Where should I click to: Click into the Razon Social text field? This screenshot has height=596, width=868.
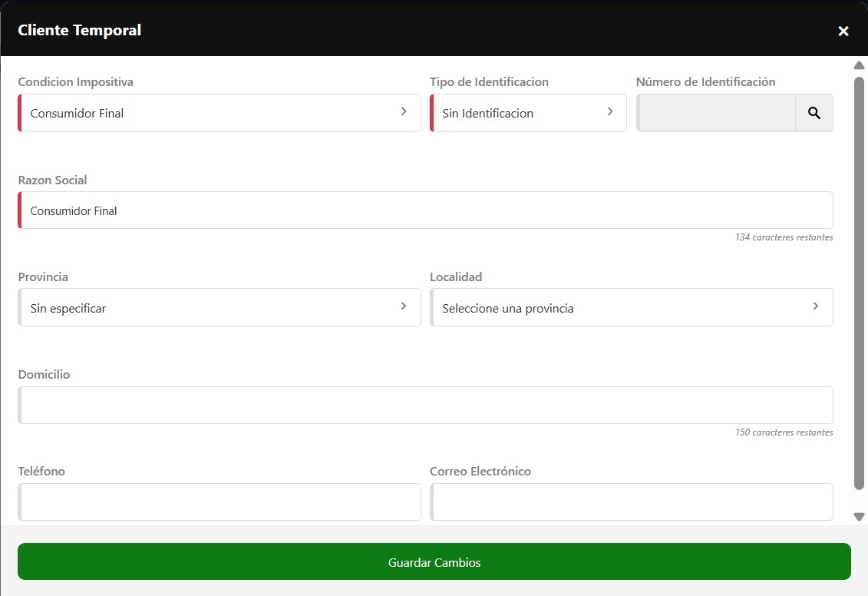point(426,210)
